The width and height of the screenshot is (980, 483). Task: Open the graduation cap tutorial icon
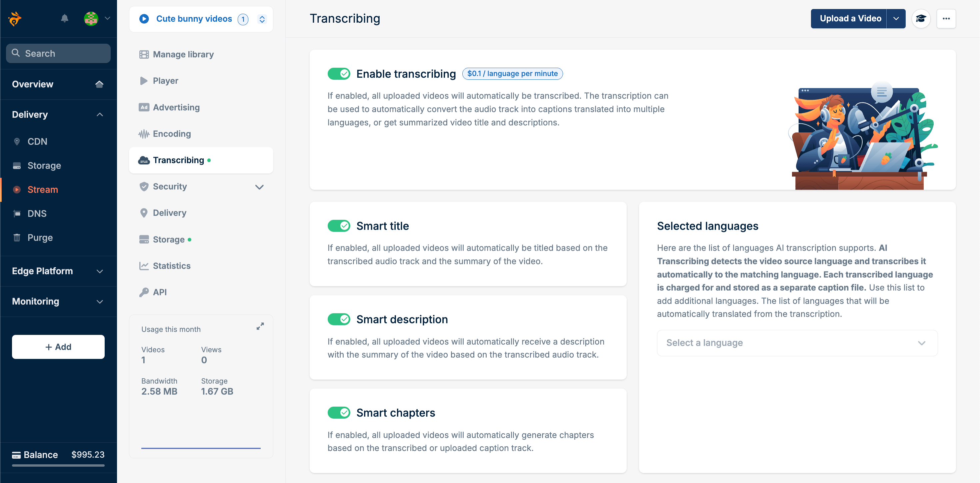point(921,19)
